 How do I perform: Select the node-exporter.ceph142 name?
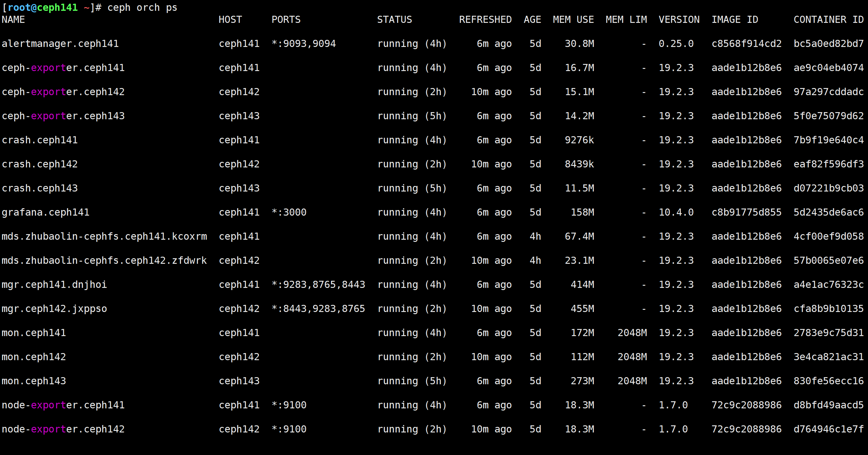(x=63, y=429)
